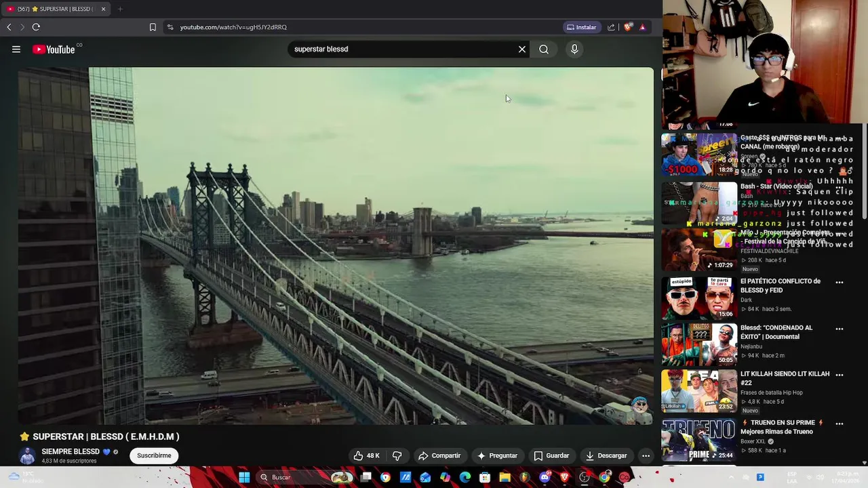This screenshot has height=488, width=868.
Task: Bookmark this page
Action: coord(153,27)
